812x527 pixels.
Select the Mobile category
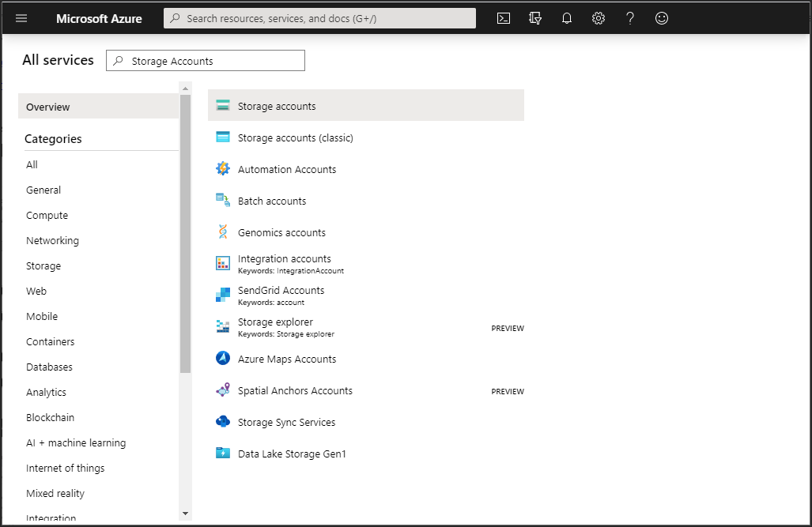tap(42, 316)
